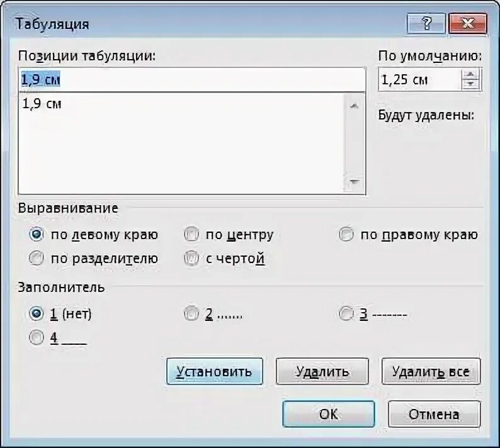Select the 1,9 см list entry
The height and width of the screenshot is (448, 500).
[x=182, y=104]
